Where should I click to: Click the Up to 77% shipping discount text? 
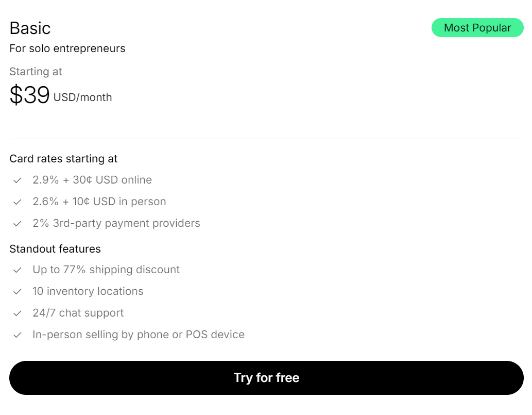(x=106, y=270)
